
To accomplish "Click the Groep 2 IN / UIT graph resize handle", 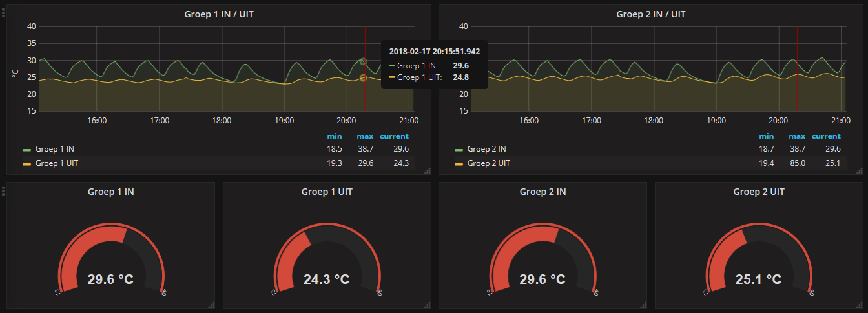I will [x=859, y=170].
